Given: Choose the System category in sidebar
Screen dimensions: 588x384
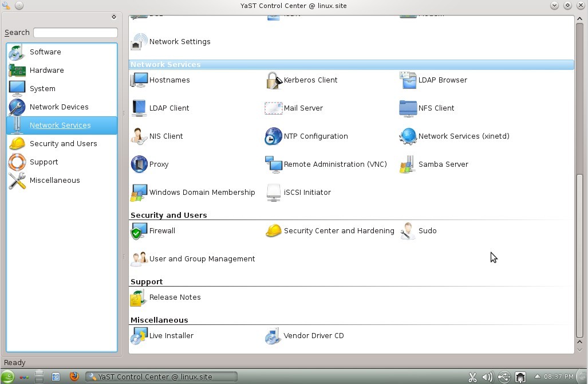Looking at the screenshot, I should pos(62,89).
